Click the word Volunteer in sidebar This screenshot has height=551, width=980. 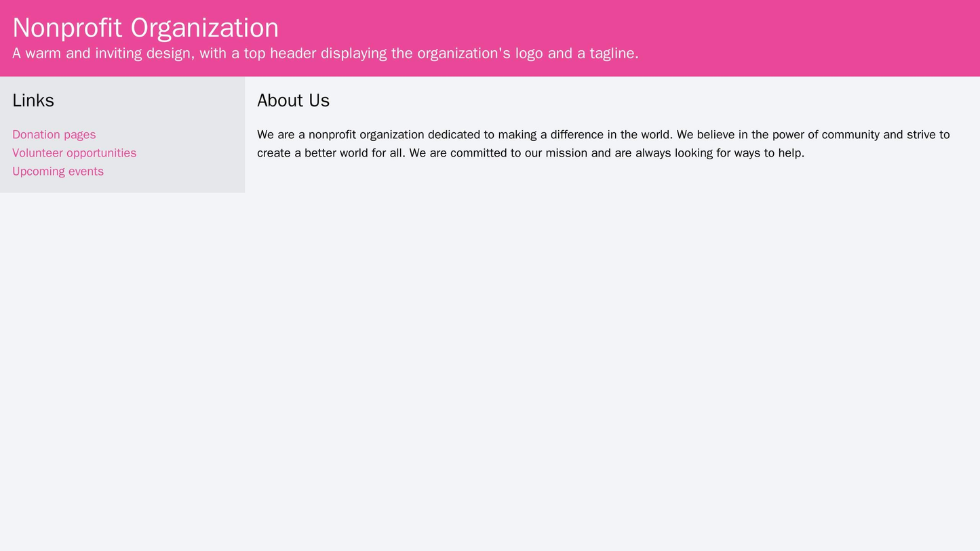[38, 152]
